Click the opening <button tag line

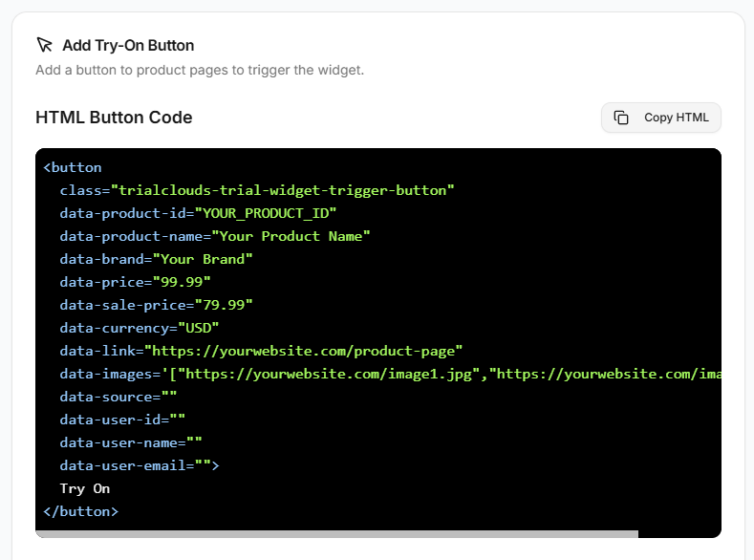click(73, 167)
